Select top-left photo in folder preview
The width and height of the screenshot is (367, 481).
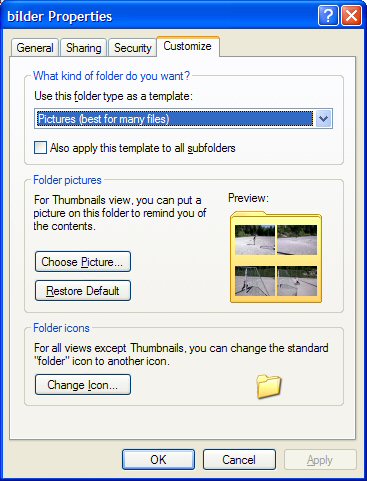(x=255, y=240)
